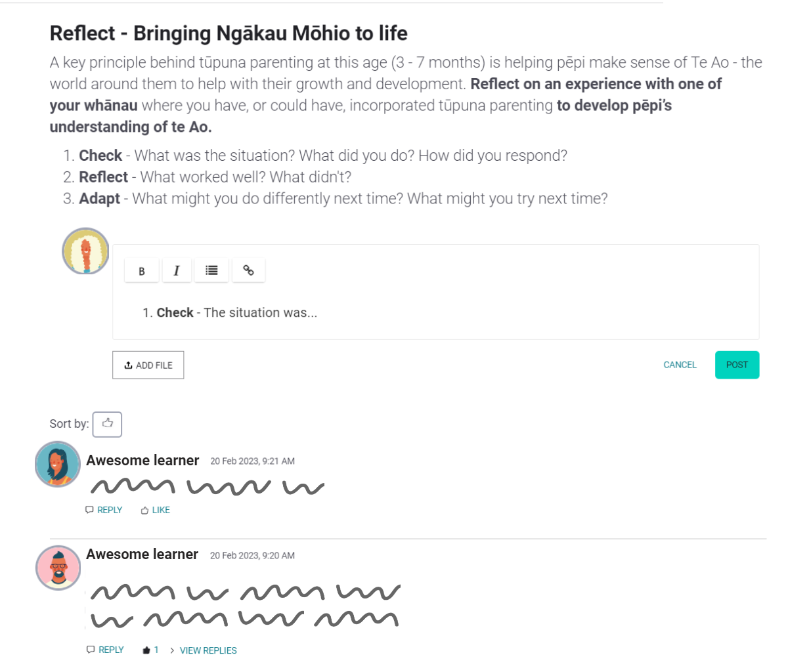Insert a hyperlink via the link icon
Viewport: 788px width, 672px height.
248,270
